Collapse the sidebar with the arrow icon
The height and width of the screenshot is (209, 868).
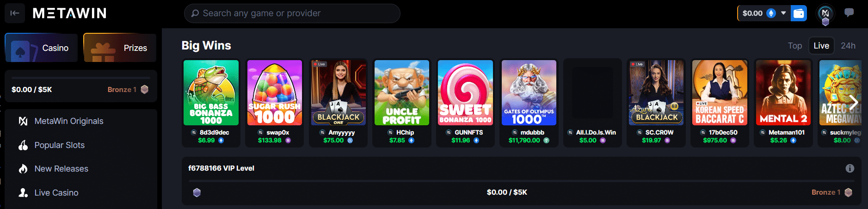(15, 13)
